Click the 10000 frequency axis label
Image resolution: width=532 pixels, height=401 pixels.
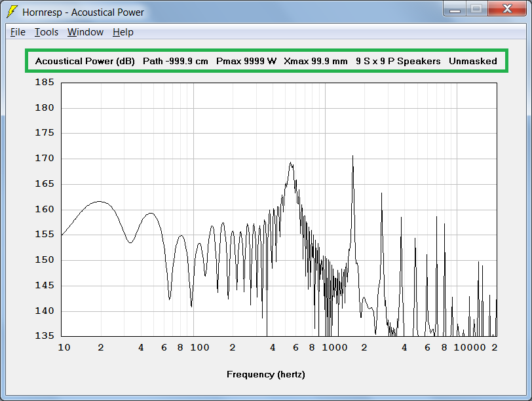pos(470,347)
